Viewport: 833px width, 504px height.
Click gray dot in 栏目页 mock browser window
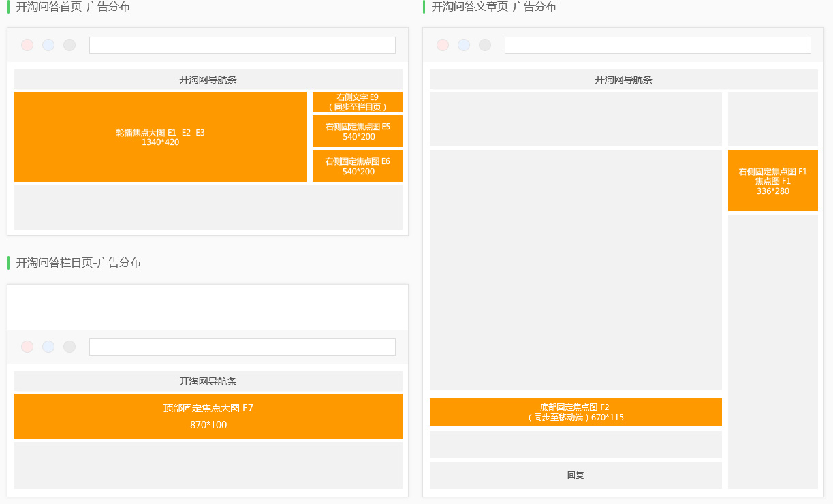69,347
